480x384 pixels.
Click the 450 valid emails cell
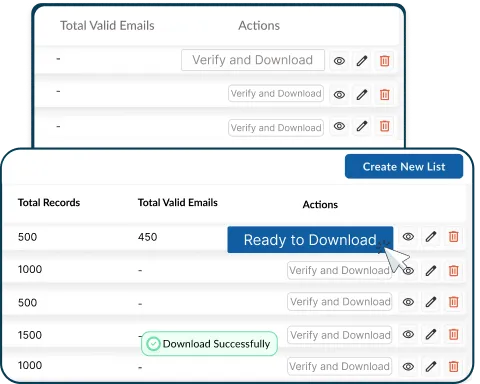point(147,237)
